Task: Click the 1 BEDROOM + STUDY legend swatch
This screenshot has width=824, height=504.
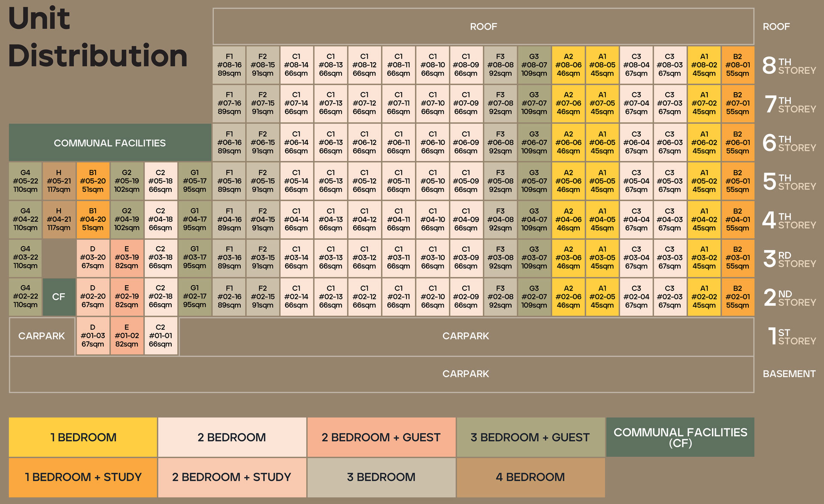Action: coord(83,477)
